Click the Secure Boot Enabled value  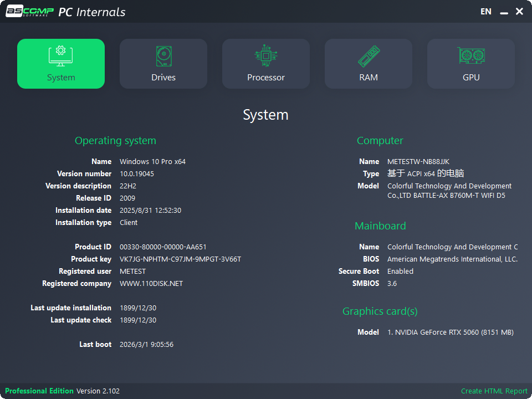tap(400, 271)
